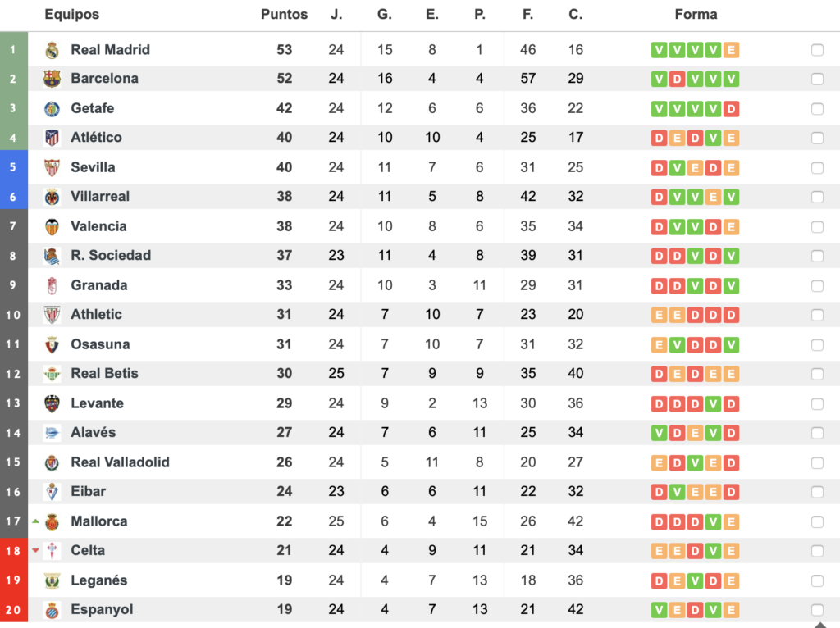This screenshot has height=628, width=840.
Task: Click Getafe's red D form badge
Action: pyautogui.click(x=731, y=109)
